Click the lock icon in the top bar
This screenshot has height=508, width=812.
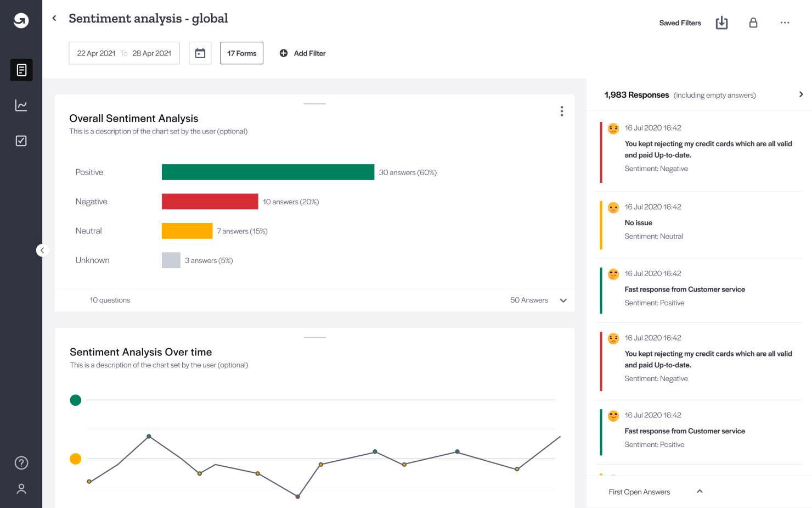pyautogui.click(x=753, y=23)
